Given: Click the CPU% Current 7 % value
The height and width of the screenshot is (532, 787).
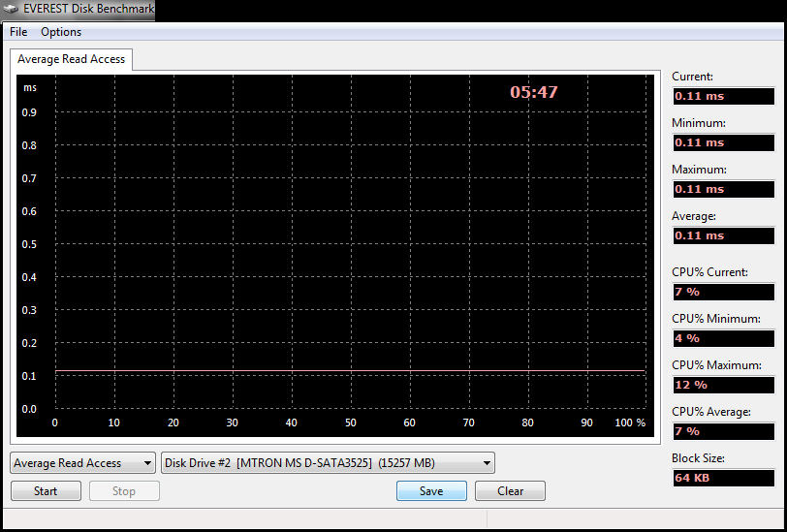Looking at the screenshot, I should (x=724, y=292).
